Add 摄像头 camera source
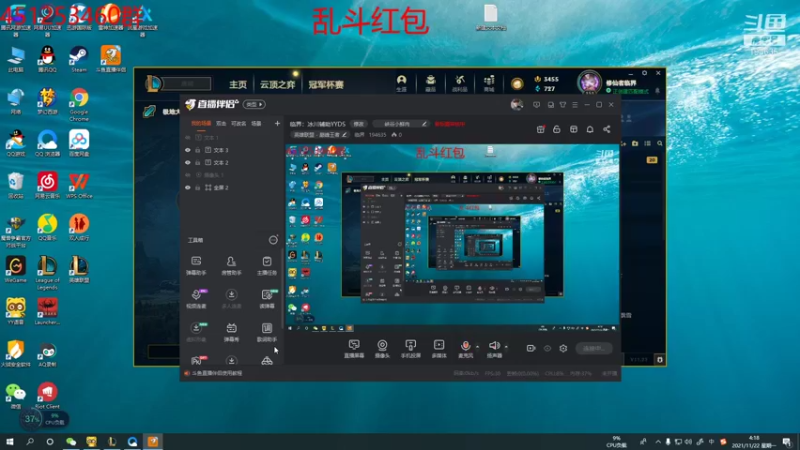800x450 pixels. click(x=382, y=349)
